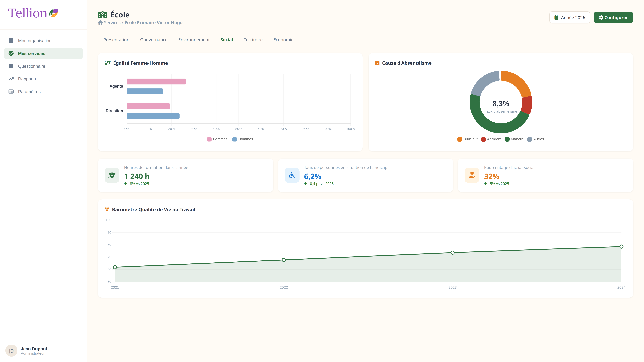Click the blue Agents Hommes bar

(145, 91)
